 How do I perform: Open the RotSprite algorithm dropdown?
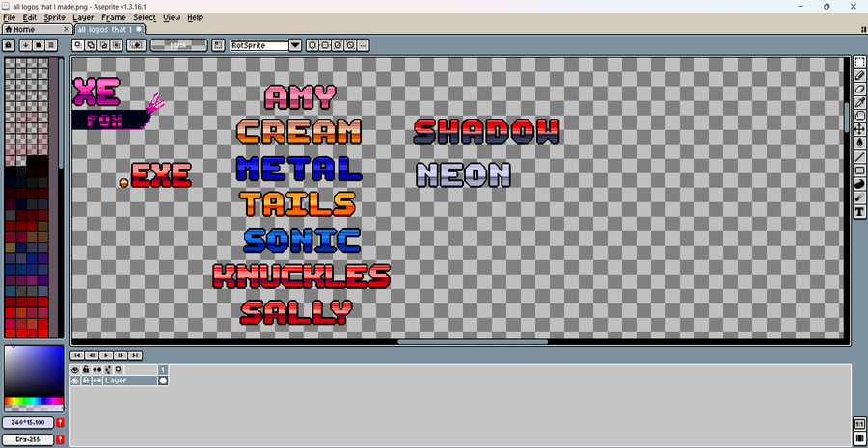pyautogui.click(x=295, y=44)
